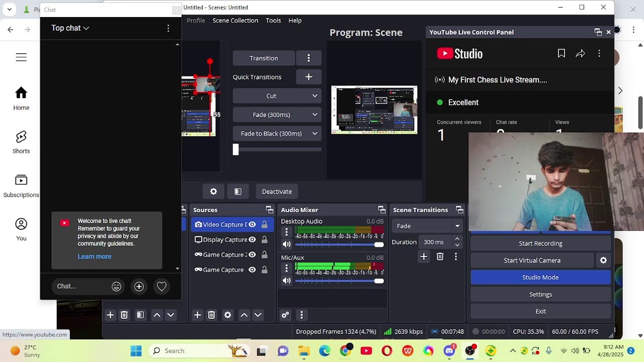The height and width of the screenshot is (362, 644).
Task: Adjust the Desktop Audio volume slider
Action: coord(340,244)
